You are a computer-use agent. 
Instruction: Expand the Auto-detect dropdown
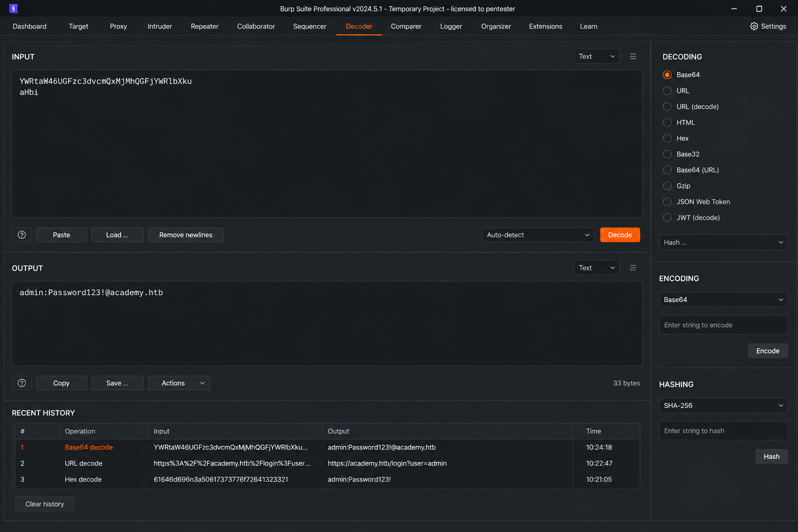(x=538, y=235)
